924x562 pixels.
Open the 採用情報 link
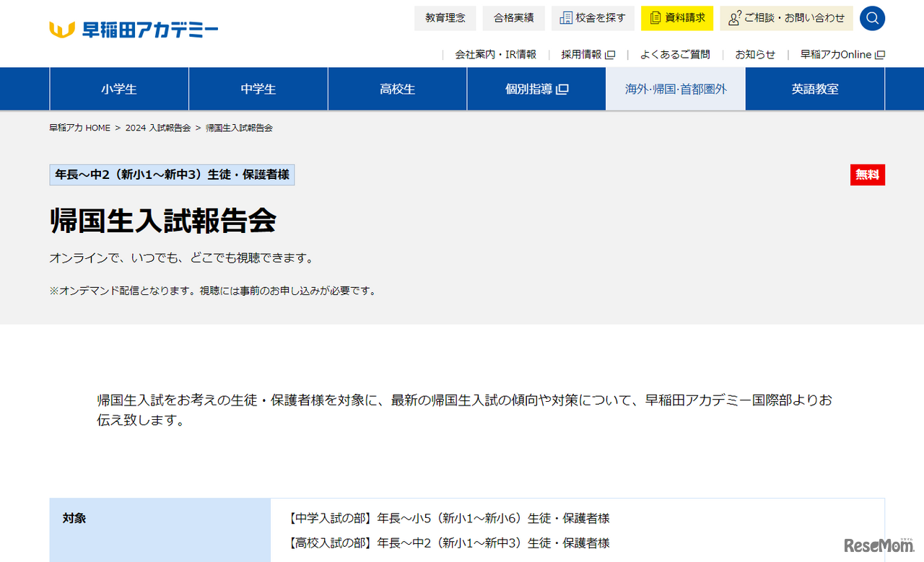pos(588,55)
